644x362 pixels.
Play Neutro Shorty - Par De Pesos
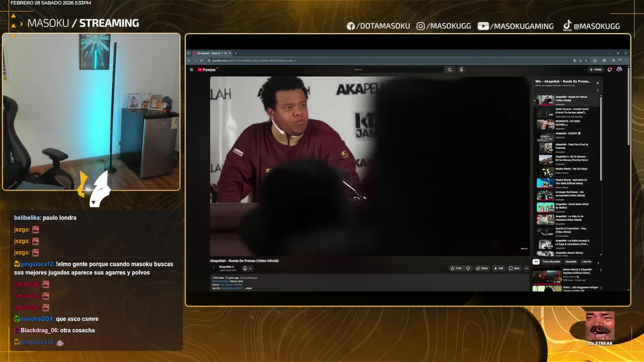click(x=566, y=171)
